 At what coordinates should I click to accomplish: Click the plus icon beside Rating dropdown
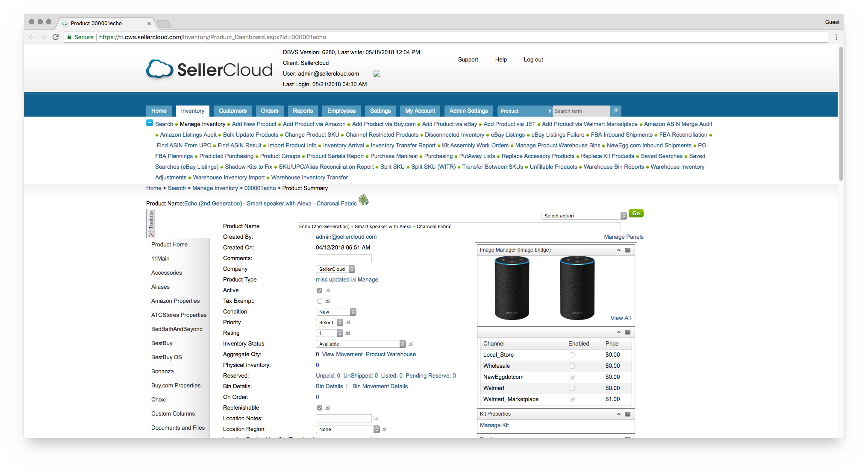(x=347, y=333)
